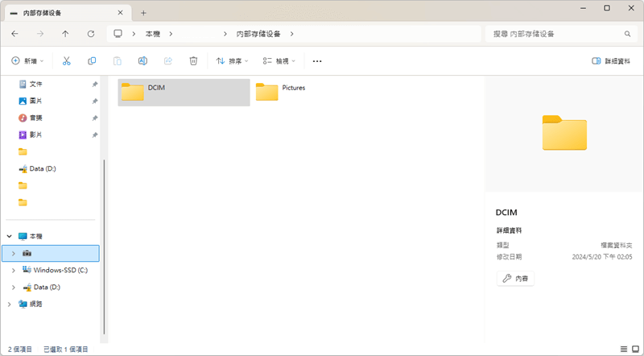Select the Pictures folder
This screenshot has width=644, height=356.
(318, 93)
